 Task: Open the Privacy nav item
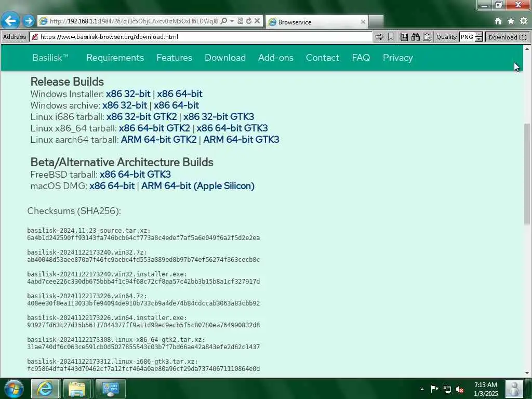(x=398, y=58)
